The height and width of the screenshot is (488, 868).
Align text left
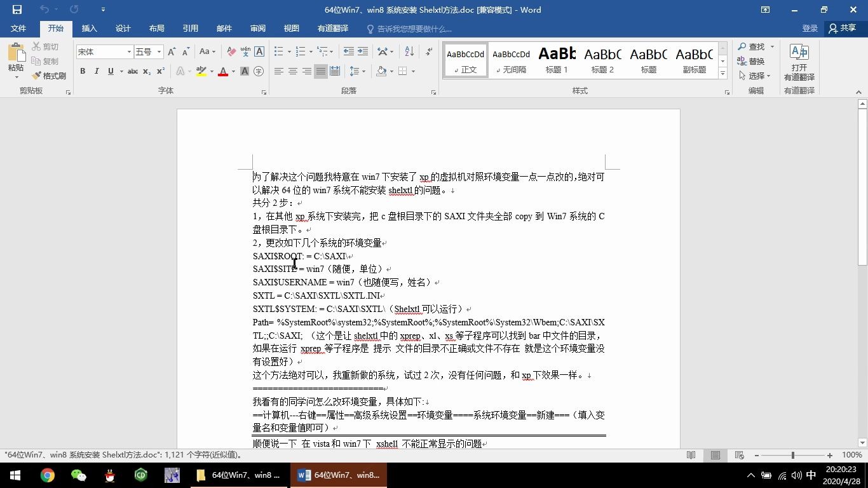click(279, 71)
